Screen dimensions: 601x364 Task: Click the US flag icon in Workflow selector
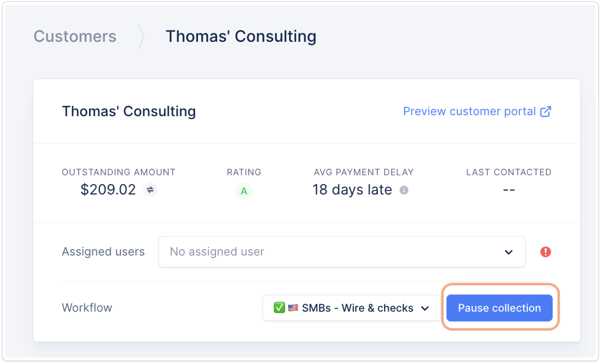click(x=293, y=307)
